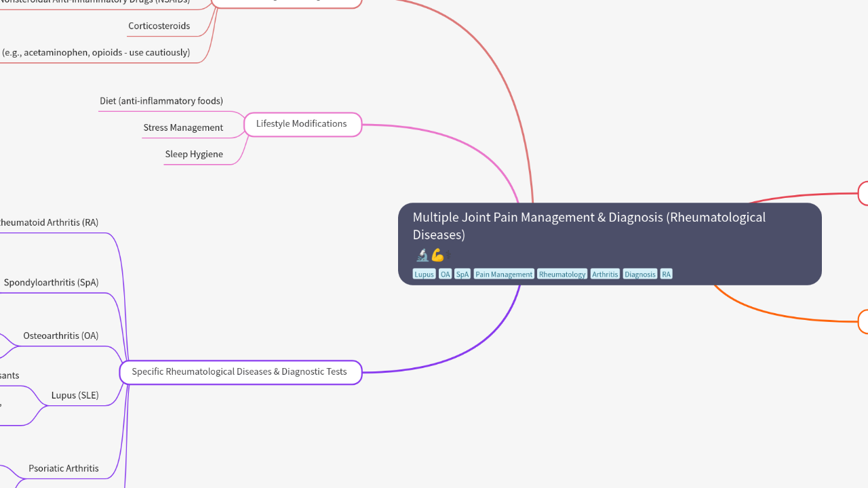The image size is (868, 488).
Task: Select the SpA tag
Action: [x=462, y=274]
